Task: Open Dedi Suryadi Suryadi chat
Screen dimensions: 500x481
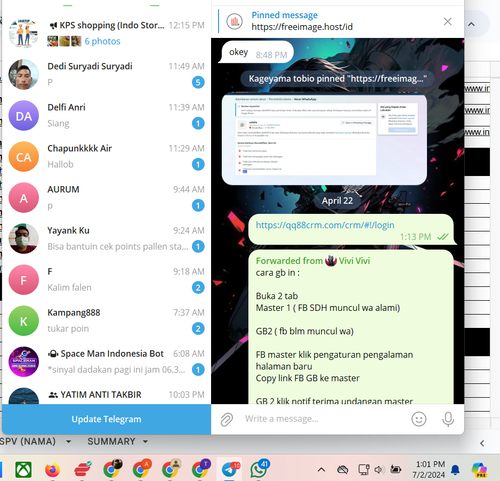Action: click(106, 74)
